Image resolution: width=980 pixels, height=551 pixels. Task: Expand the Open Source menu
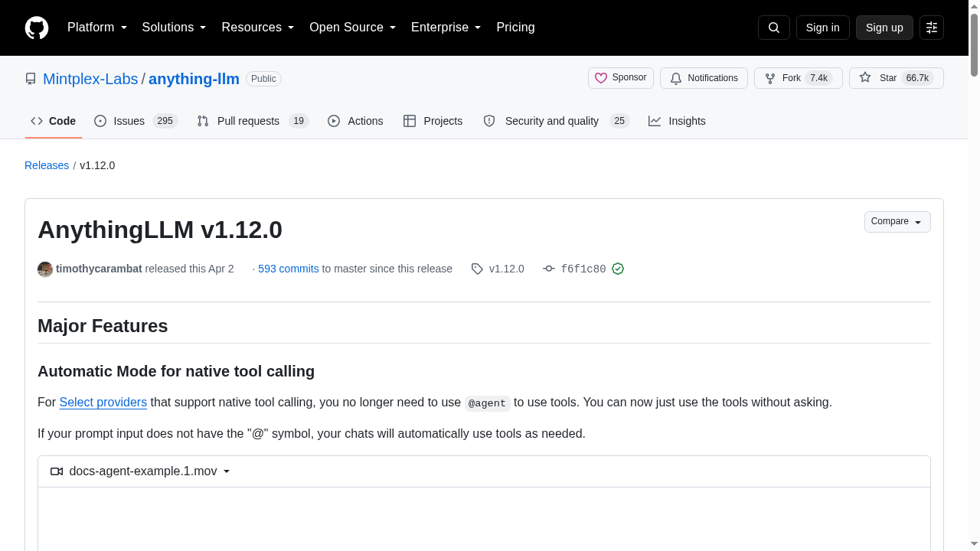[353, 28]
